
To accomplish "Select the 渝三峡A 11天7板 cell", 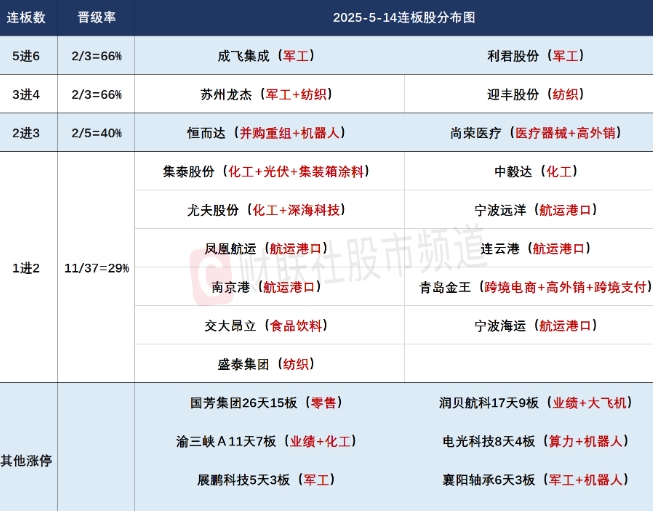I will [267, 441].
